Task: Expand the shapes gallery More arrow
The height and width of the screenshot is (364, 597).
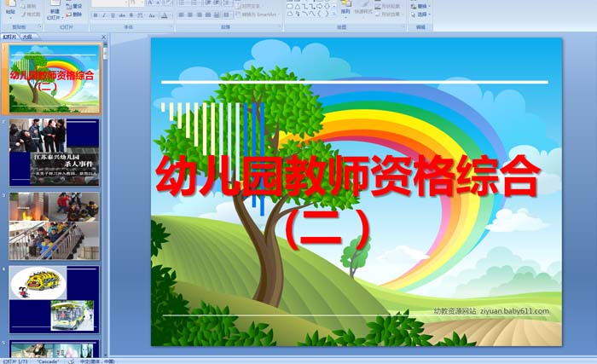Action: coord(334,14)
